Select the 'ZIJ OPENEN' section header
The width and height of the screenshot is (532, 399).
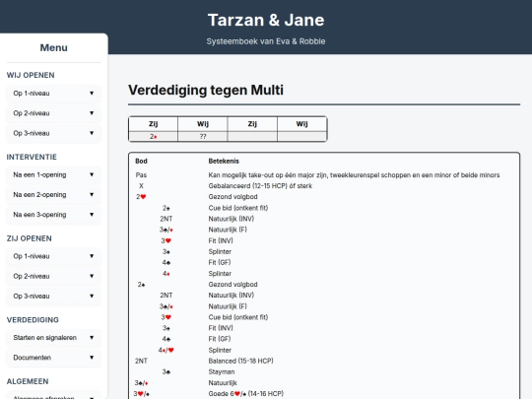(30, 238)
